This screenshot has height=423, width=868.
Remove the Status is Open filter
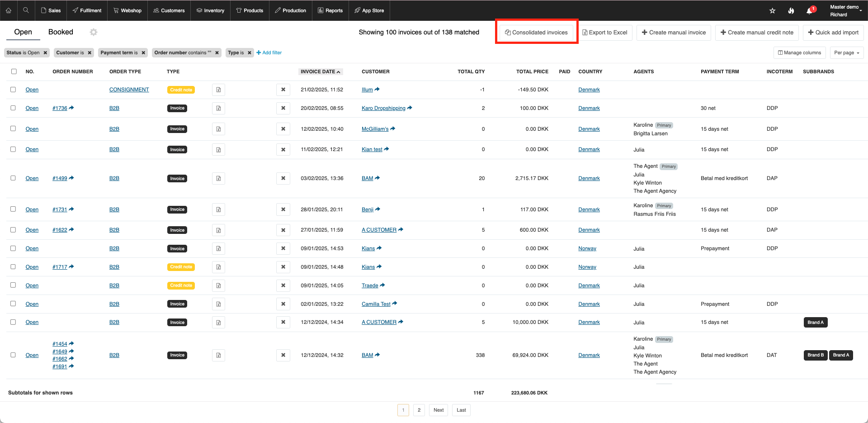[45, 53]
